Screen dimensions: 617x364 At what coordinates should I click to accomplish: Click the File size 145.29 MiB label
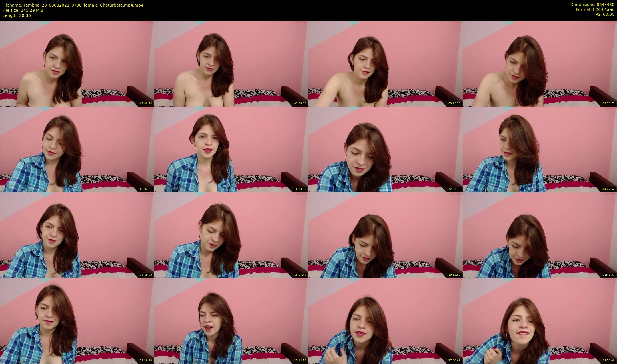(x=23, y=10)
